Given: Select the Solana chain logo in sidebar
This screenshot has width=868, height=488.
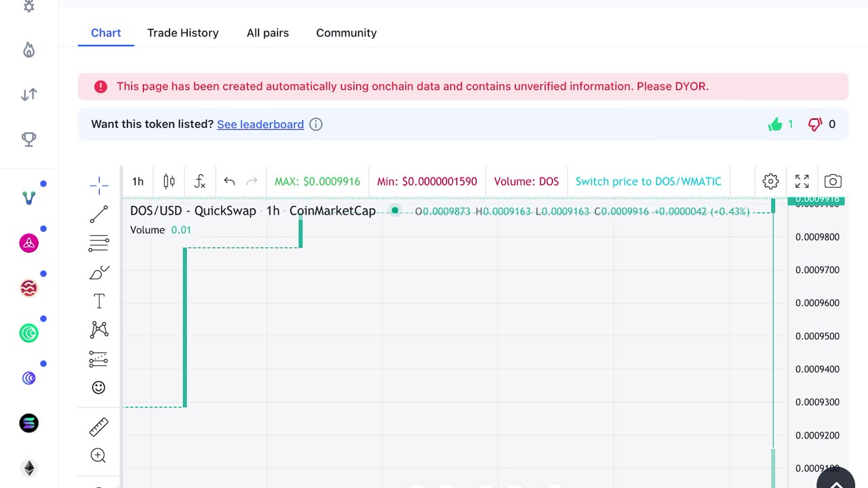Looking at the screenshot, I should pyautogui.click(x=28, y=423).
